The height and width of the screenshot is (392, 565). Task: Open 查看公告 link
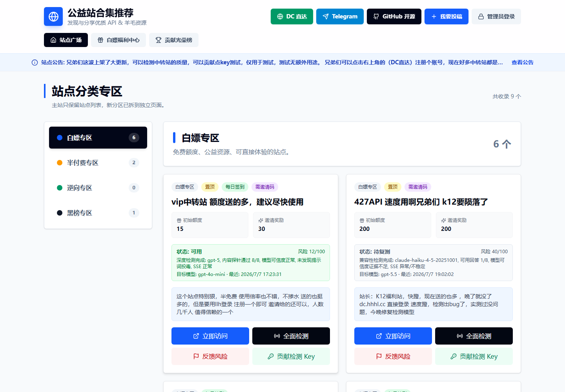coord(523,62)
